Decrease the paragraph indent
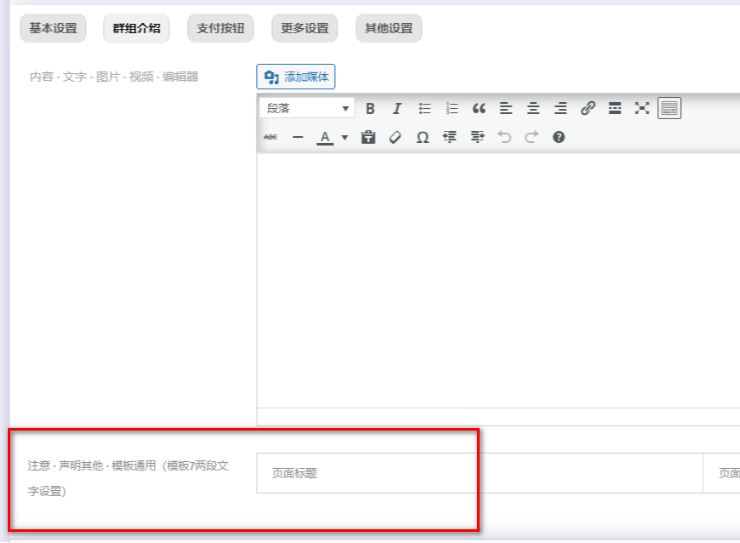The image size is (740, 543). 450,137
